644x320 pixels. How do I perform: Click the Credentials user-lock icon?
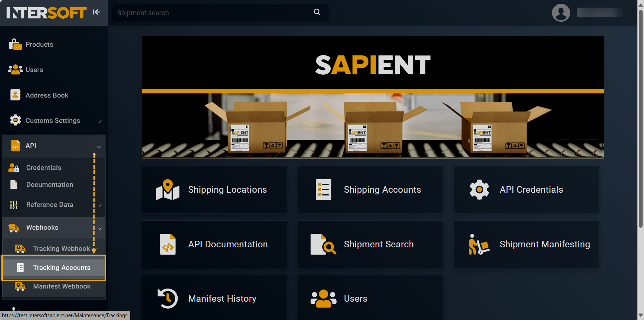click(14, 168)
